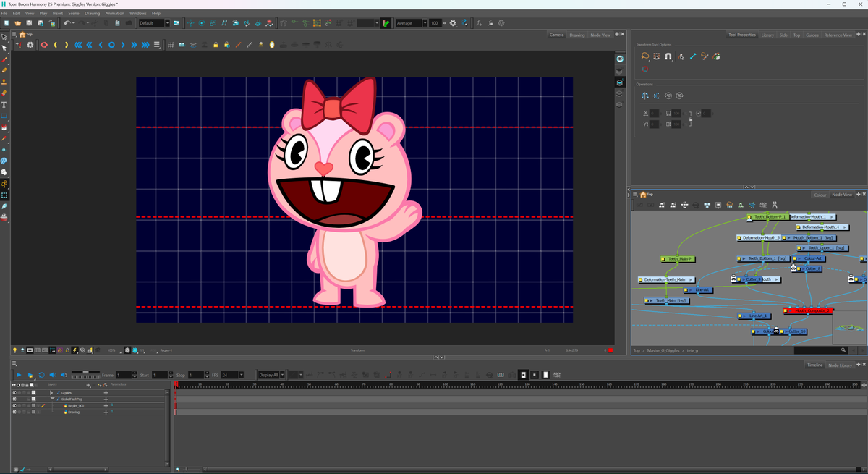This screenshot has width=868, height=474.
Task: Click the tete_g breadcrumb in the Node View
Action: pyautogui.click(x=693, y=350)
